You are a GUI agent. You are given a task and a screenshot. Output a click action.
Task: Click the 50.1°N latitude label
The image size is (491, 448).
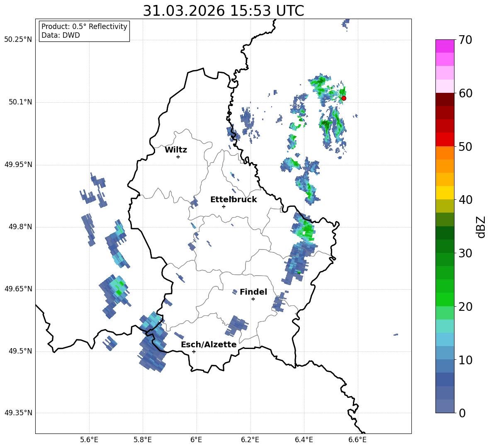coord(20,102)
